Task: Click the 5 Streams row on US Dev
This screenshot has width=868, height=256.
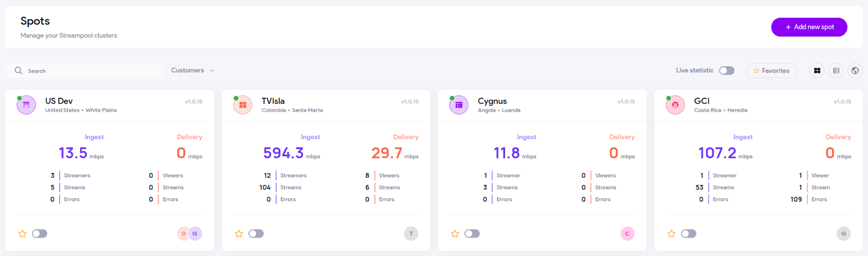Action: (x=67, y=188)
